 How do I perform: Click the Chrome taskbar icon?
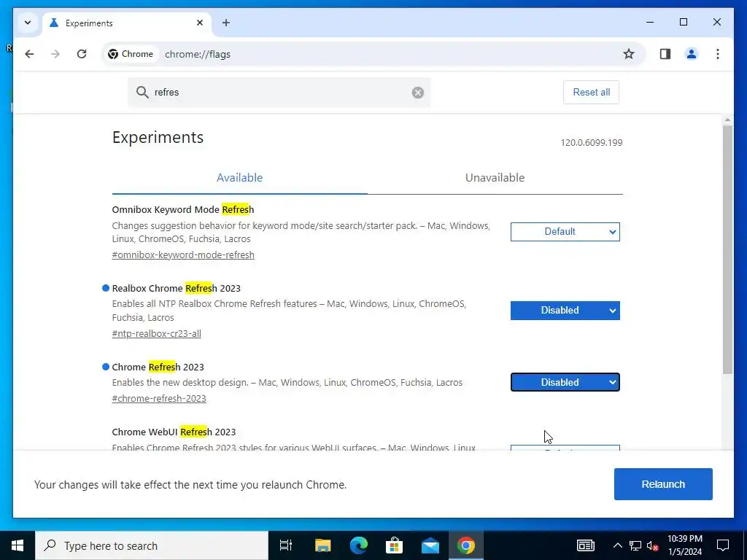point(466,545)
